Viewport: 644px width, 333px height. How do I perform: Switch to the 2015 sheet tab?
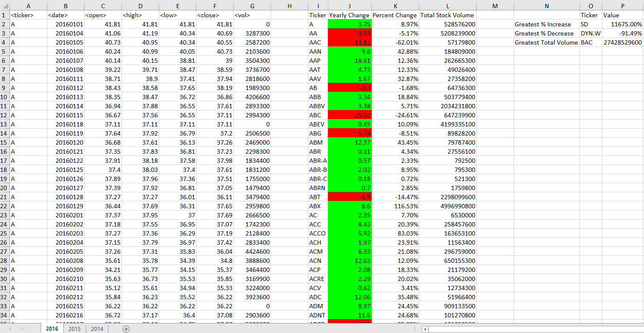(x=74, y=329)
